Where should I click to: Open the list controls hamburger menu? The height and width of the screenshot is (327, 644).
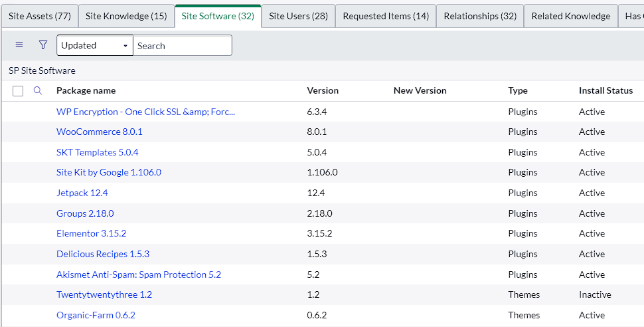pyautogui.click(x=19, y=45)
